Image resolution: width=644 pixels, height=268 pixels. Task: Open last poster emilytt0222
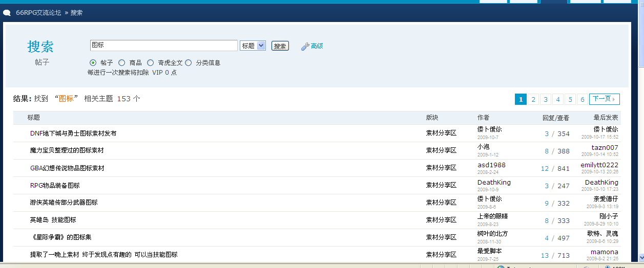(599, 165)
